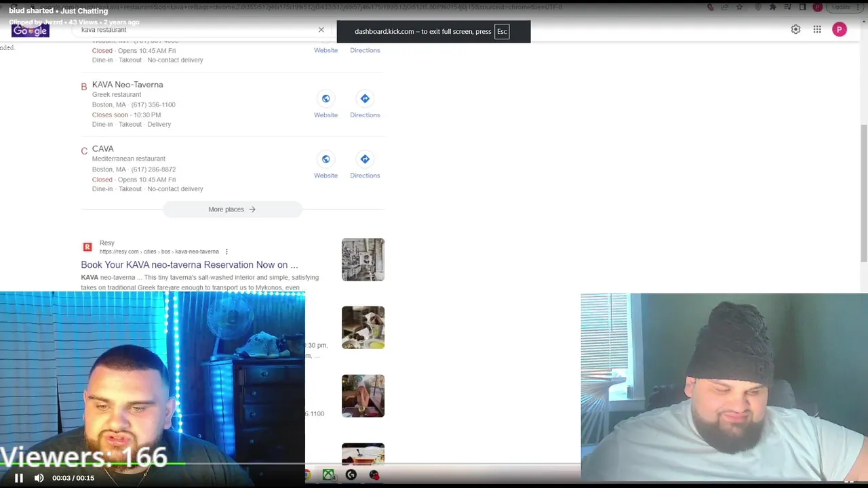Expand the 'More places' button
The image size is (868, 488).
click(232, 209)
